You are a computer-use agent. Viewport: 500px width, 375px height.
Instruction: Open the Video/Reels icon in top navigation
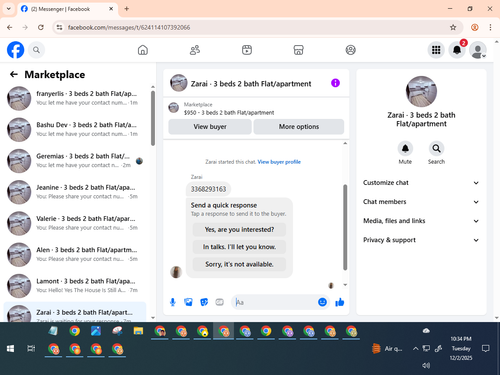pyautogui.click(x=247, y=50)
